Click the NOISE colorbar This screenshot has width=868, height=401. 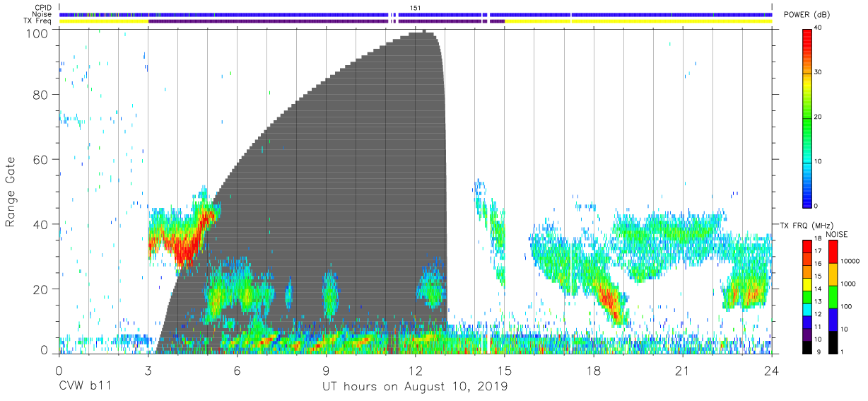[x=833, y=296]
